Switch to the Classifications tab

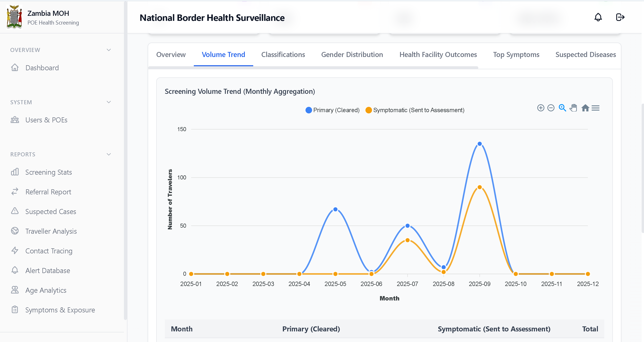point(283,54)
